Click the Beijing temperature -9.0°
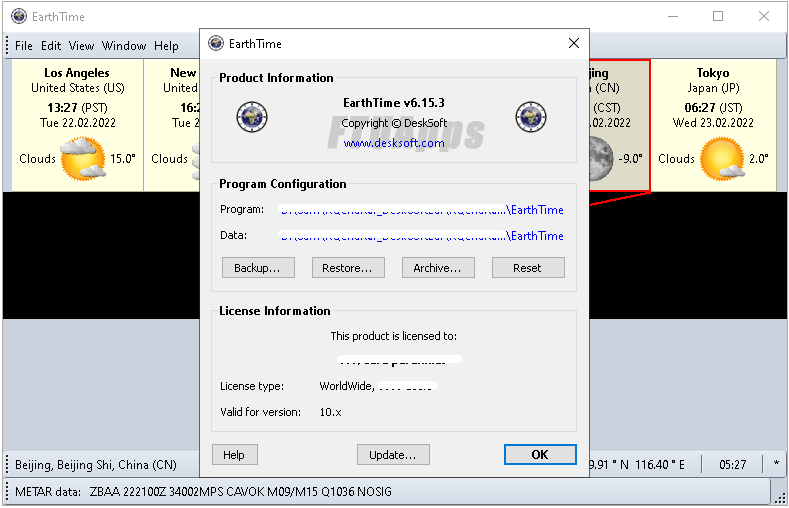The image size is (789, 508). click(630, 159)
